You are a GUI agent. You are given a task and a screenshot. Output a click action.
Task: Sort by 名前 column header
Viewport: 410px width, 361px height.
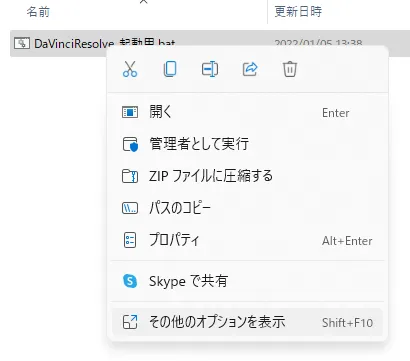[38, 12]
